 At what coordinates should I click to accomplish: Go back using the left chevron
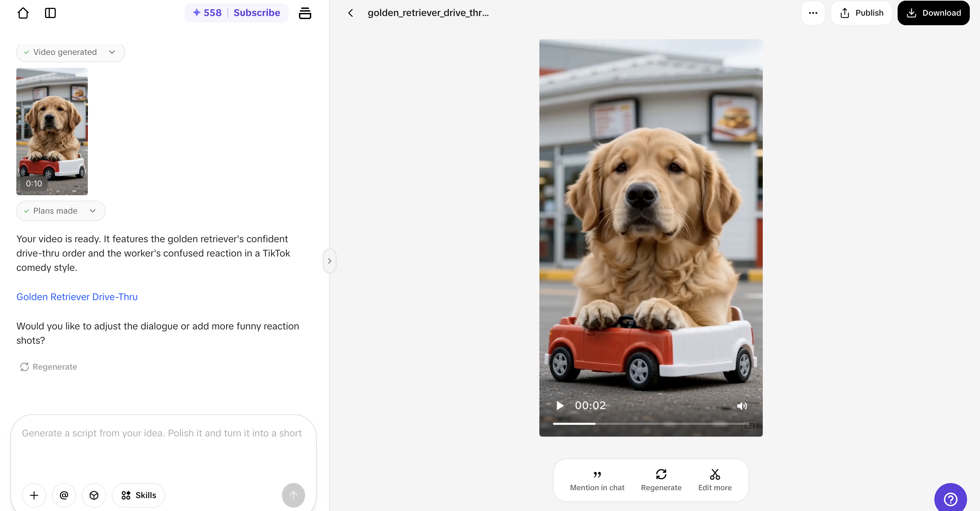tap(350, 13)
